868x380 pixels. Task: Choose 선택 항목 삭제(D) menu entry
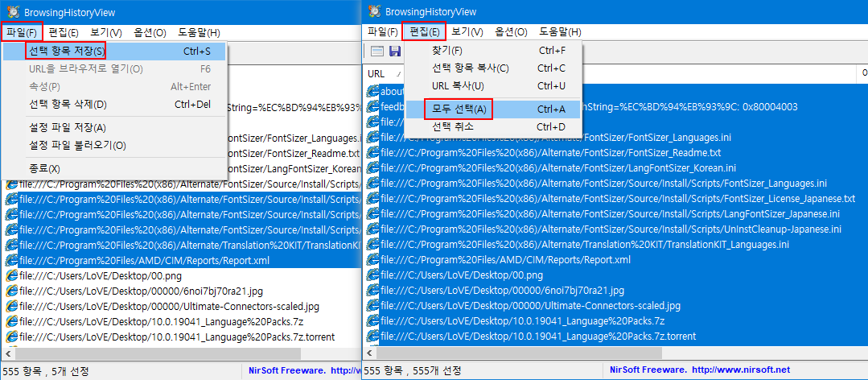[114, 105]
